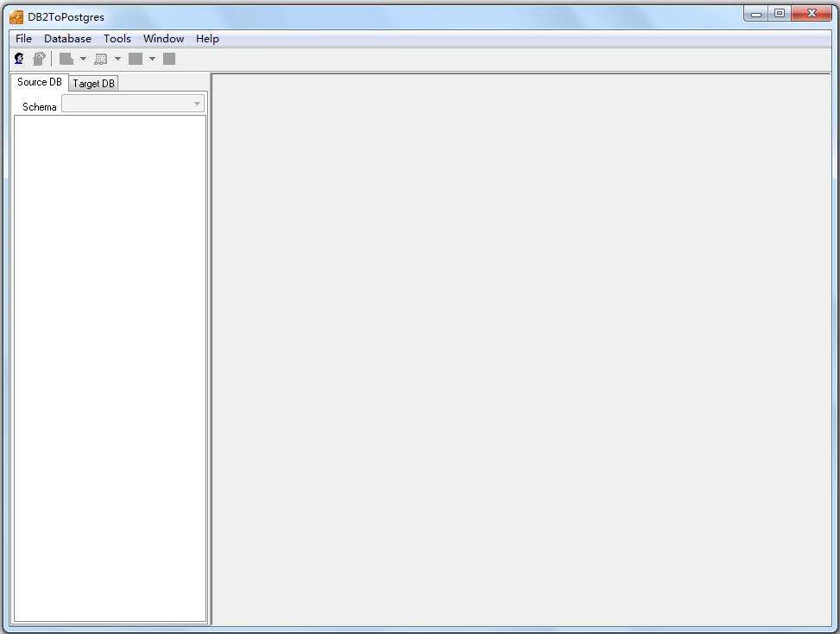The height and width of the screenshot is (634, 840).
Task: Open the Schema combo box
Action: (x=133, y=104)
